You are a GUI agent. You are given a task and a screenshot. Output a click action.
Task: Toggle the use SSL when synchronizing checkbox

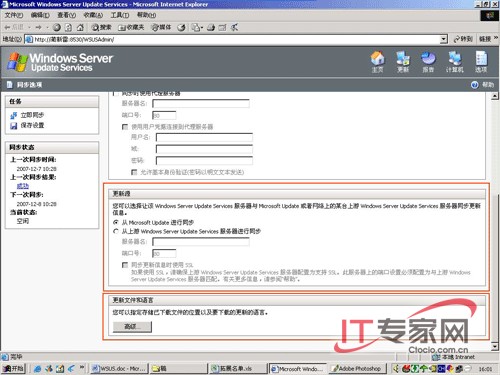(x=125, y=265)
